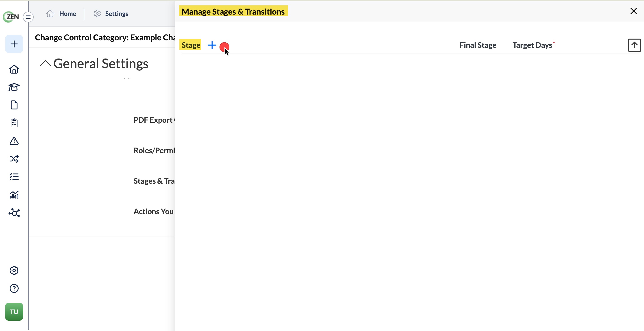
Task: Click the Roles/Permi setting label
Action: click(154, 150)
